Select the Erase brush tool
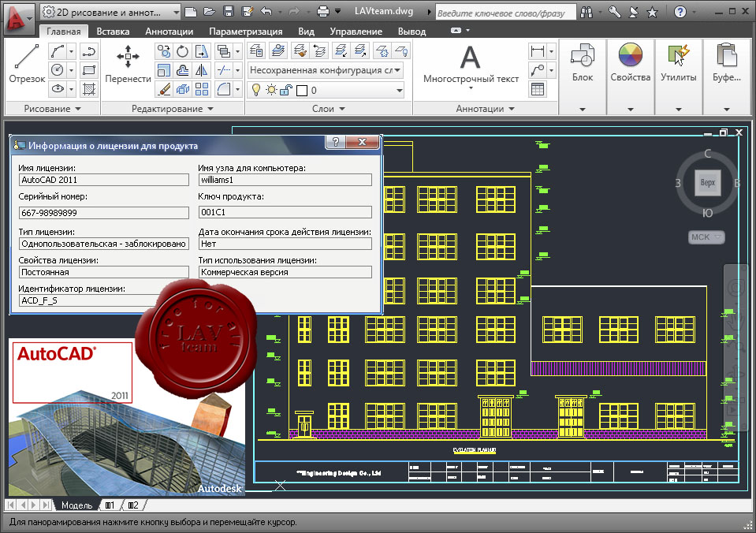This screenshot has width=756, height=533. click(x=163, y=89)
